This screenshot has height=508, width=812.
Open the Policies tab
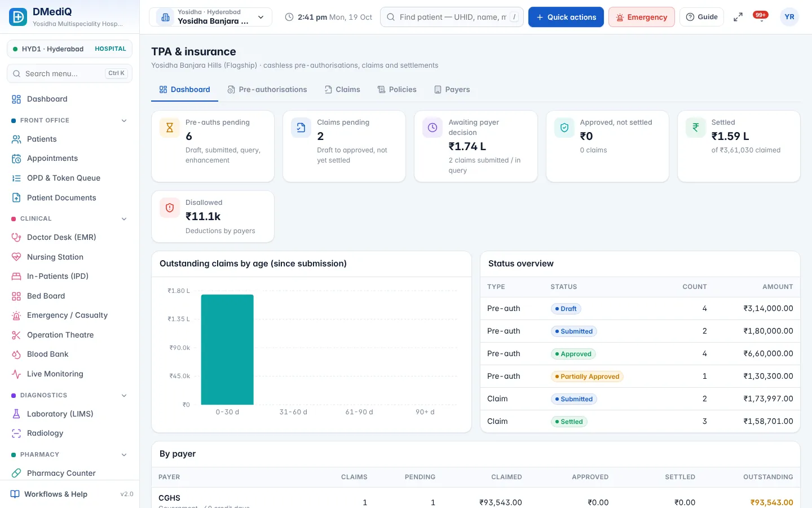[397, 90]
